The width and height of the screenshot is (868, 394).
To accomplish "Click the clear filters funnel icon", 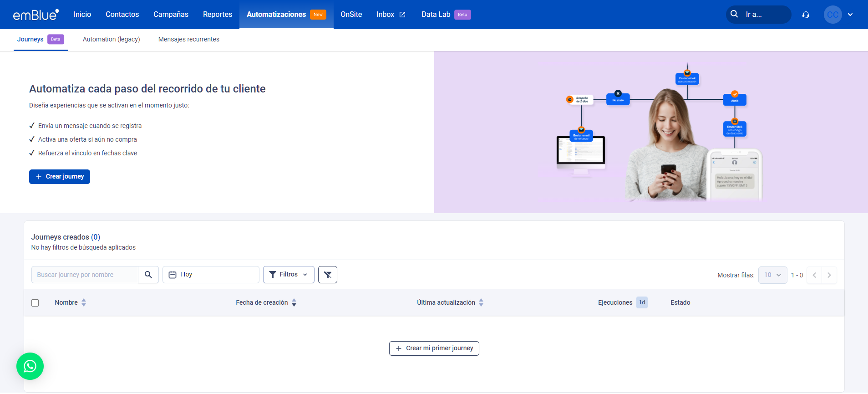I will [327, 275].
